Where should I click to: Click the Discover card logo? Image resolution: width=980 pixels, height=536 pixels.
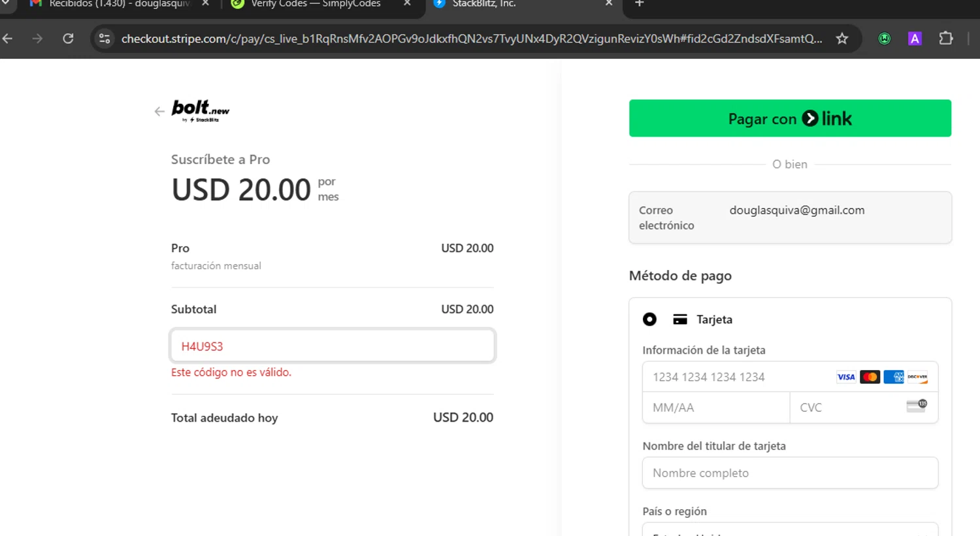(x=917, y=377)
